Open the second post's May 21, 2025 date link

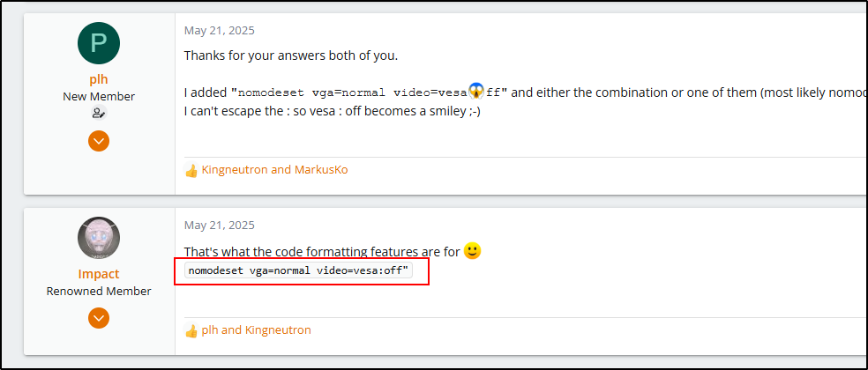[x=219, y=226]
